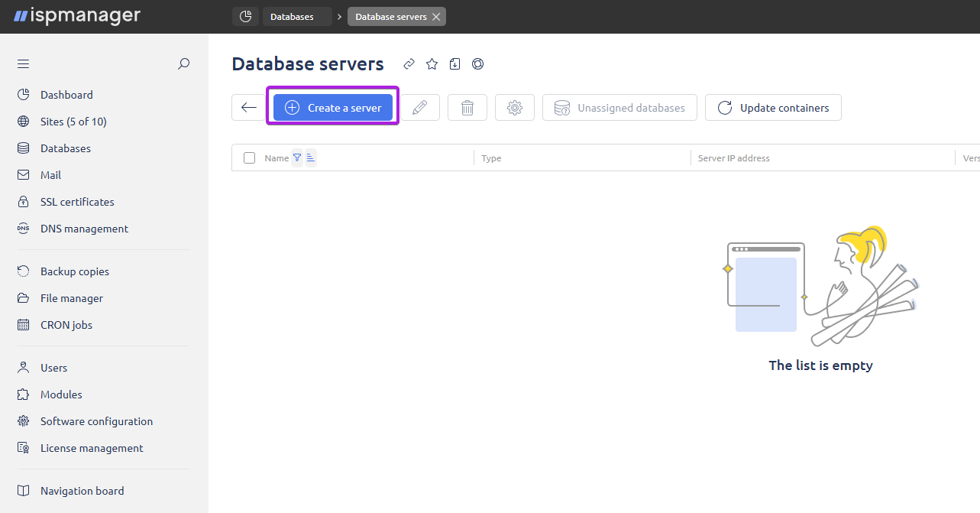Copy page link via chain icon

point(409,64)
